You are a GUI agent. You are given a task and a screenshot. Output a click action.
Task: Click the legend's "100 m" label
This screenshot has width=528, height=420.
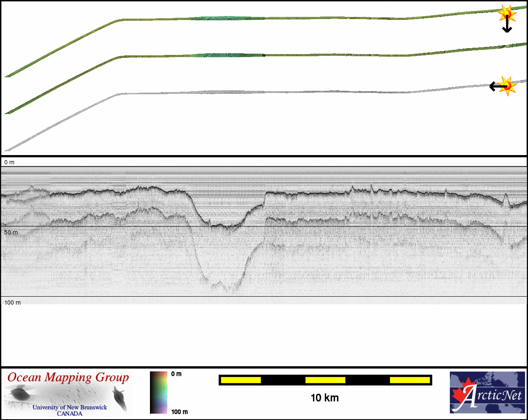pos(180,412)
